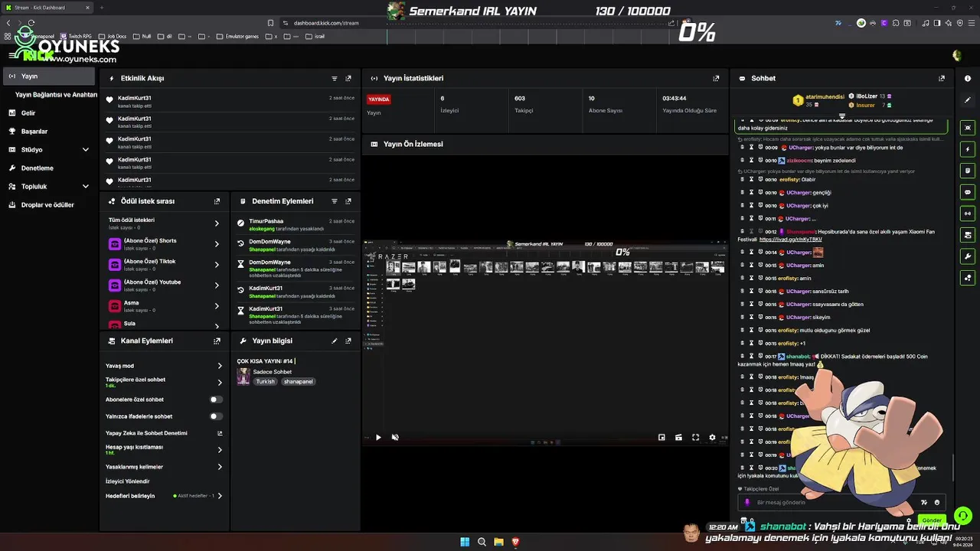This screenshot has height=551, width=980.
Task: Open Yapay Zeka ile Sohbet Denetimi external link icon
Action: [x=220, y=433]
